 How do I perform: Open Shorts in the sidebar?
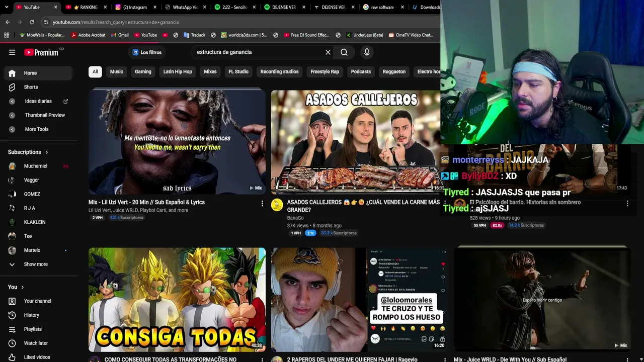pos(38,87)
